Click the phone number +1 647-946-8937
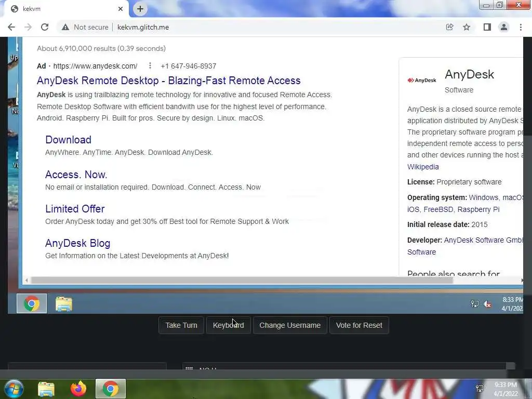Viewport: 532px width, 399px height. [188, 66]
